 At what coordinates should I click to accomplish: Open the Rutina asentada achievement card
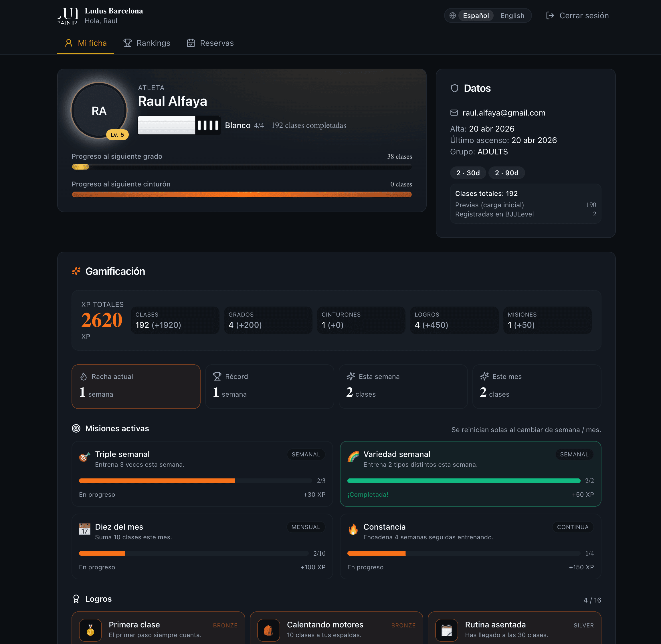[514, 628]
